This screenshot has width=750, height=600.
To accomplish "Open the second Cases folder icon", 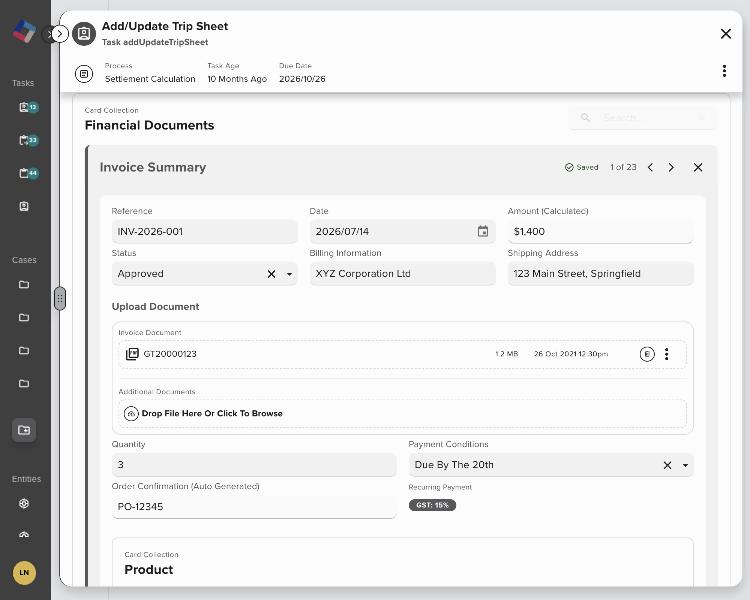I will (x=24, y=318).
